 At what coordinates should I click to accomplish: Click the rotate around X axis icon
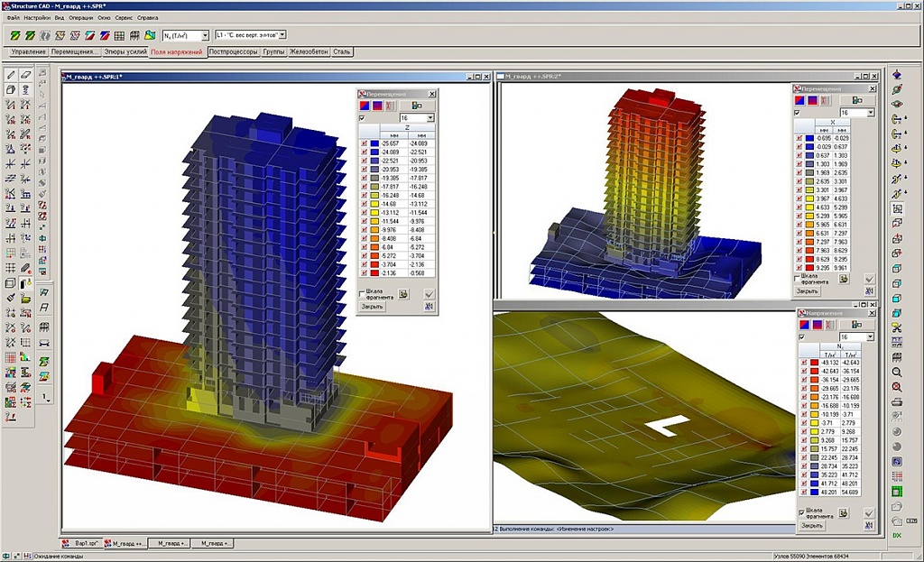[897, 119]
